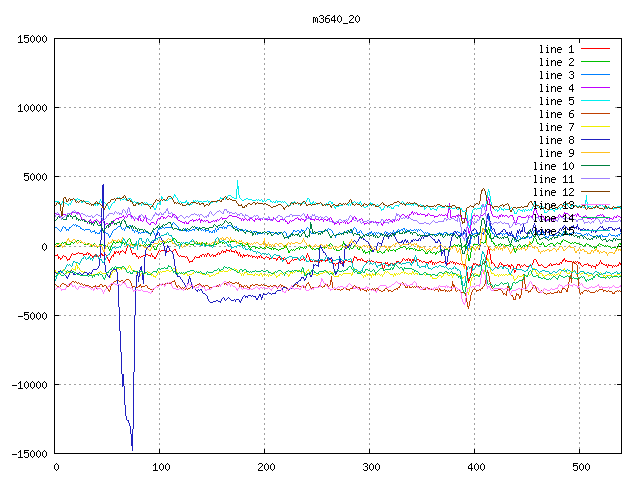Select the line 7 legend entry
Screen dimensions: 640x480
pyautogui.click(x=556, y=127)
